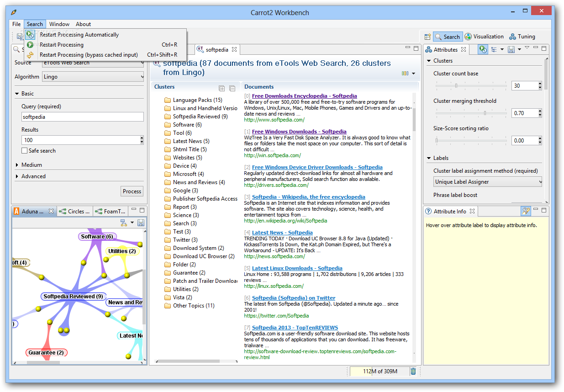Open the Cluster label assignment method dropdown
The height and width of the screenshot is (392, 564).
(488, 182)
